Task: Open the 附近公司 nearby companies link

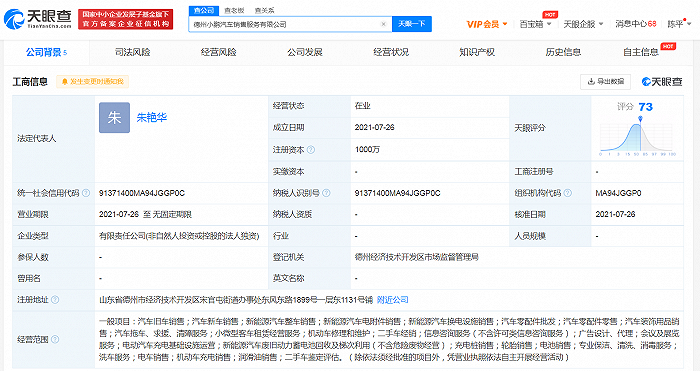Action: [392, 300]
